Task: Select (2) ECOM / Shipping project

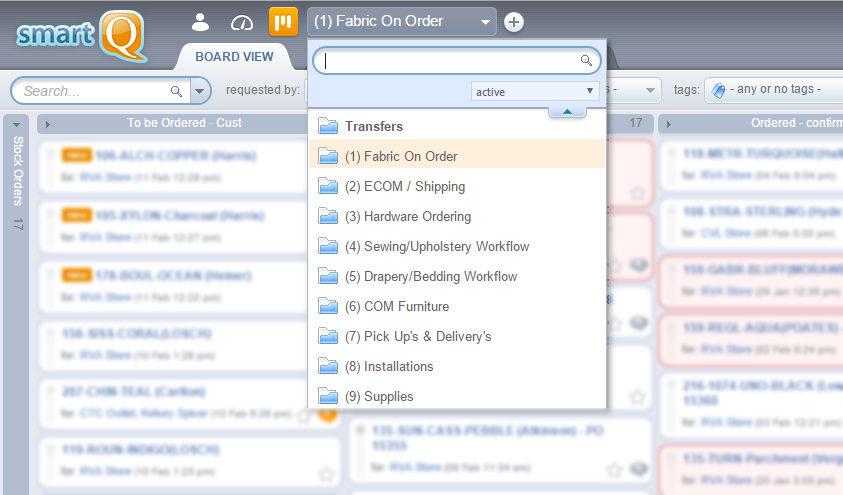Action: tap(405, 186)
